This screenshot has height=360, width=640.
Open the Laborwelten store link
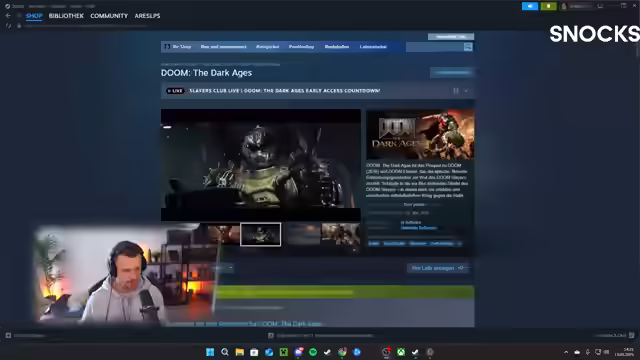pos(373,47)
